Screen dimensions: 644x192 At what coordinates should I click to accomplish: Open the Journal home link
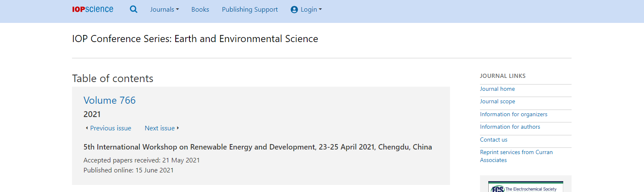point(497,89)
